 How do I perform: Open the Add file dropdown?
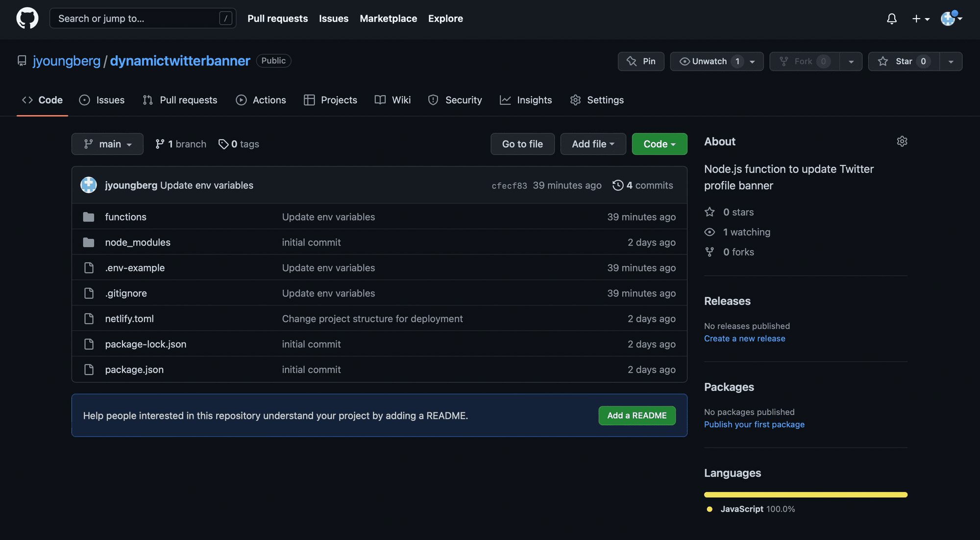point(593,144)
